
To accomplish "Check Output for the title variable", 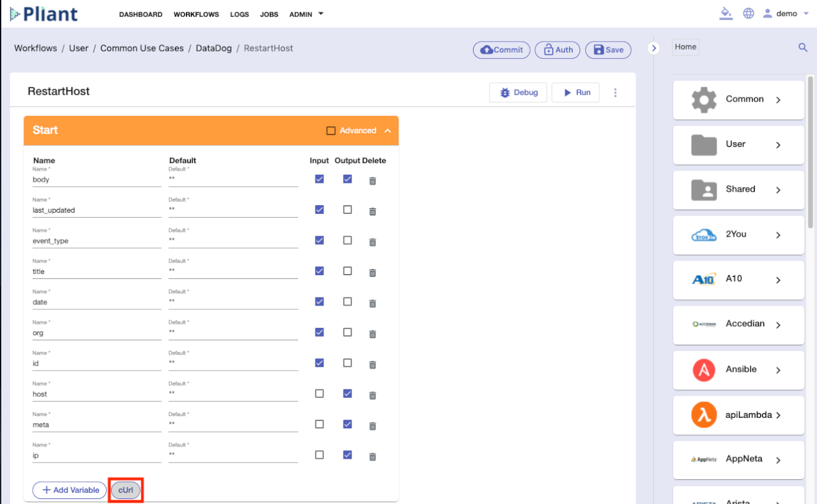I will [347, 271].
